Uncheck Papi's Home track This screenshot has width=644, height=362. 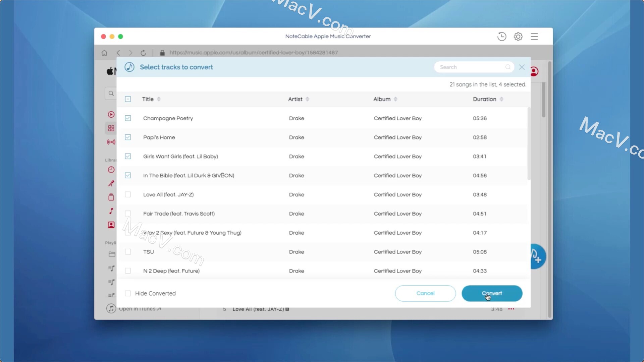pyautogui.click(x=128, y=137)
